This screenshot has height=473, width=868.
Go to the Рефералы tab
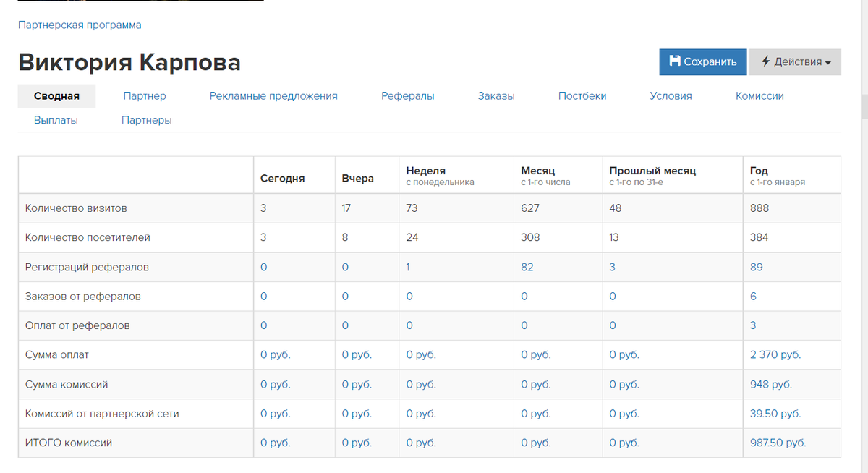click(408, 95)
